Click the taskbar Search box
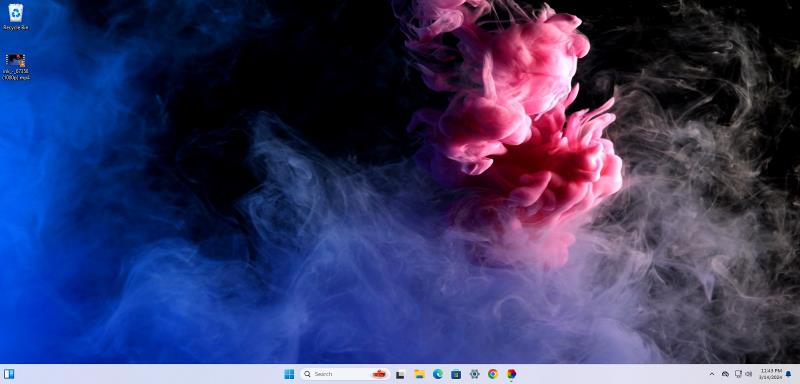This screenshot has height=384, width=800. pos(345,374)
